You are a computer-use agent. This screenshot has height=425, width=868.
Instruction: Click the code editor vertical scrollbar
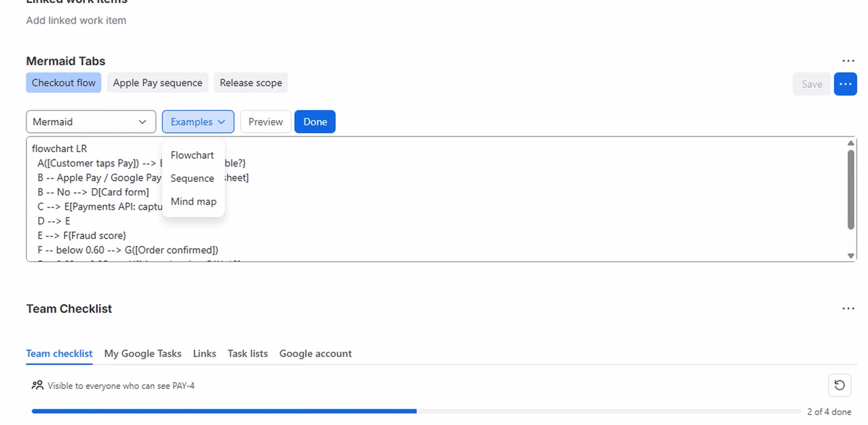(x=851, y=189)
